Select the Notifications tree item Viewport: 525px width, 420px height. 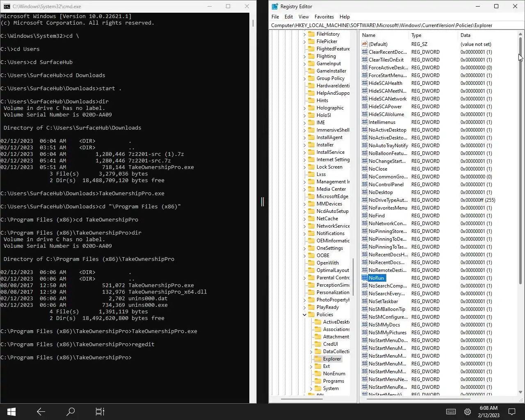pyautogui.click(x=330, y=233)
